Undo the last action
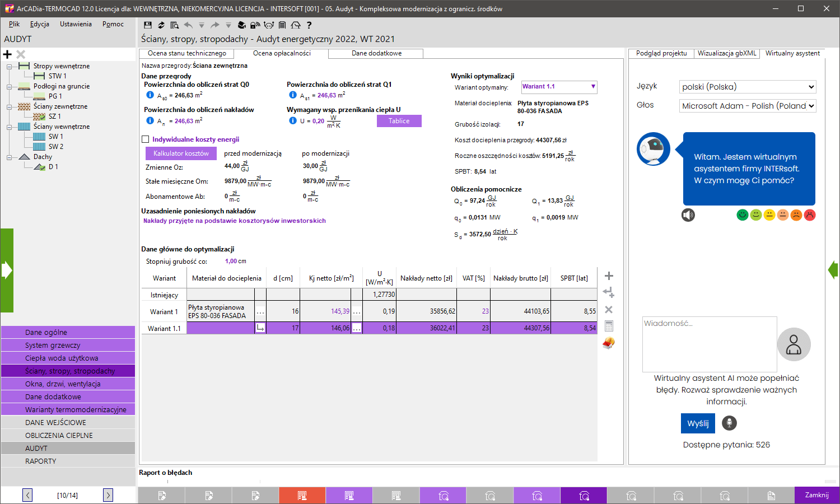The width and height of the screenshot is (840, 504). pos(188,25)
